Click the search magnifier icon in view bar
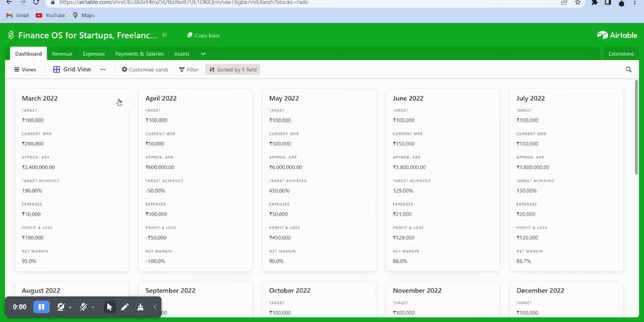 click(628, 70)
